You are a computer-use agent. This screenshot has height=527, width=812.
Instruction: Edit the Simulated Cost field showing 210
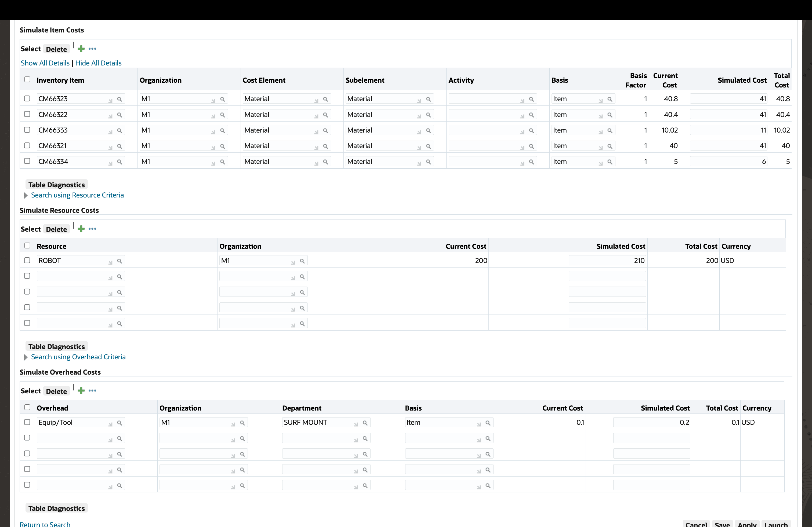pyautogui.click(x=607, y=260)
